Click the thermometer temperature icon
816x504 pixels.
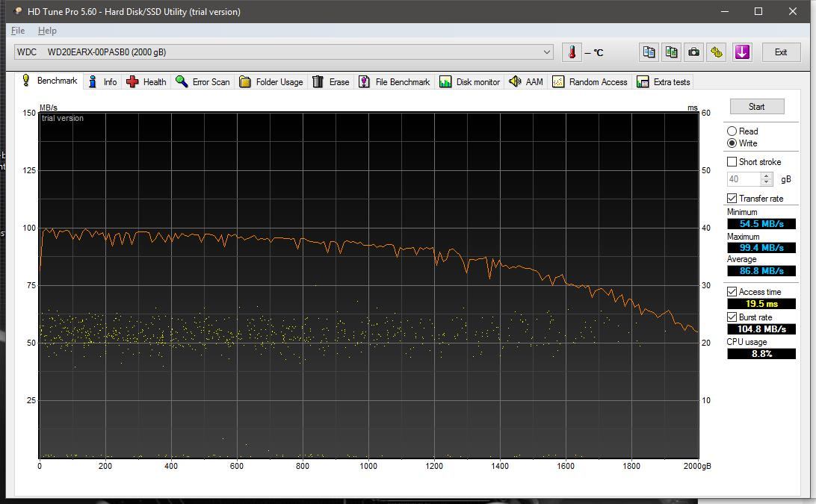[x=572, y=52]
